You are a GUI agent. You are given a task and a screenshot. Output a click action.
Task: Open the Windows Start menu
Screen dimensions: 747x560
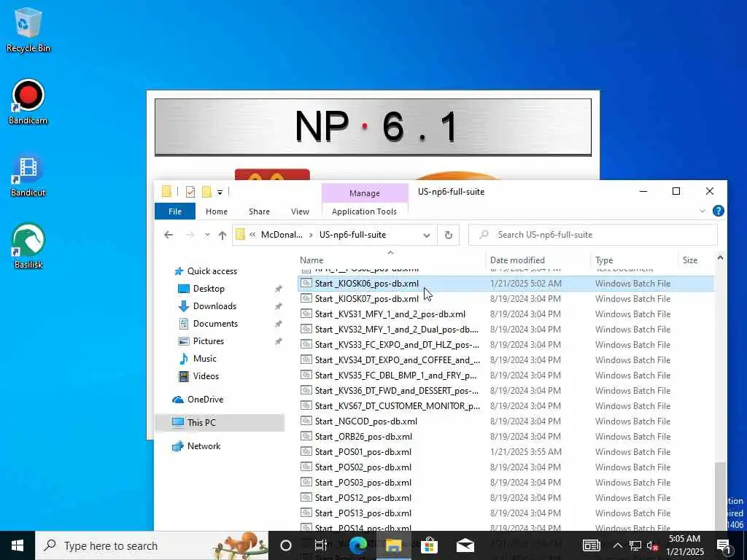pyautogui.click(x=18, y=545)
